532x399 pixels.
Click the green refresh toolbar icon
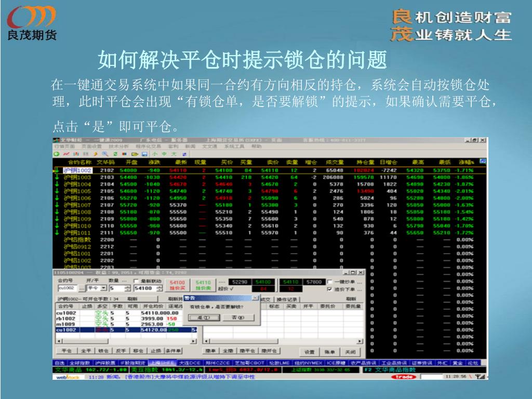[115, 154]
